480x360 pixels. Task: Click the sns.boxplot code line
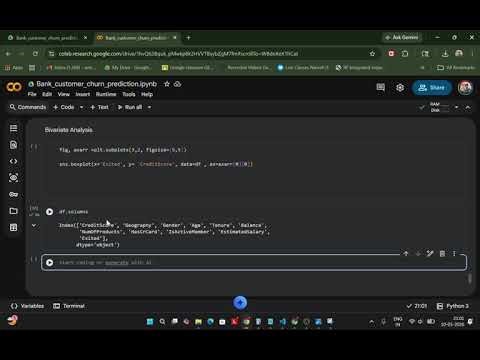pyautogui.click(x=156, y=164)
